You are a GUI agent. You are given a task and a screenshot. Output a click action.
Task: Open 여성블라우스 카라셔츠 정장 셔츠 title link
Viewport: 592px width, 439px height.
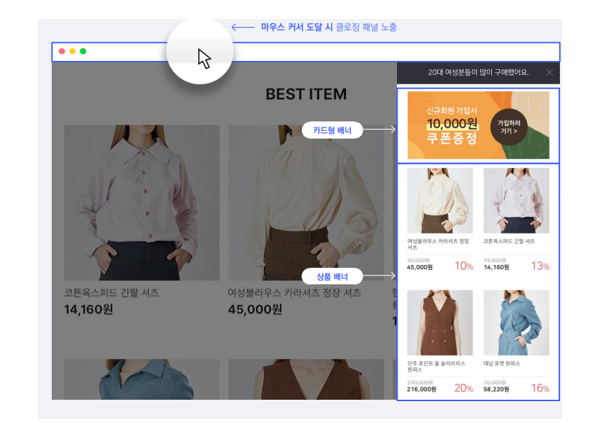click(294, 293)
